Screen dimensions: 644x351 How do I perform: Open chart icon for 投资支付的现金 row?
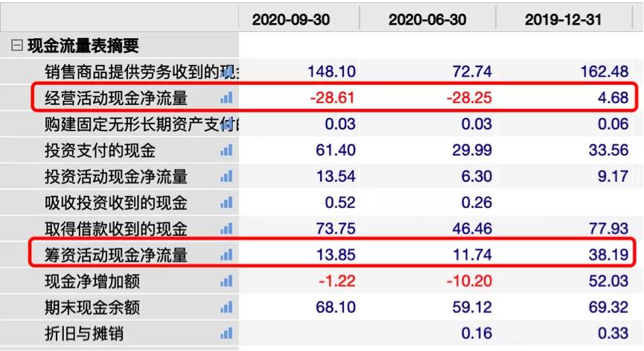click(227, 151)
